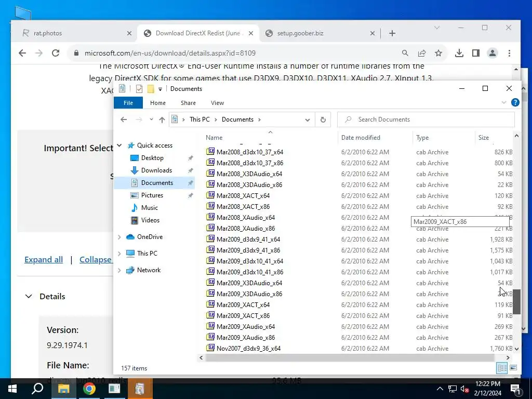Image resolution: width=532 pixels, height=399 pixels.
Task: Go up one folder level in Explorer
Action: (x=162, y=119)
